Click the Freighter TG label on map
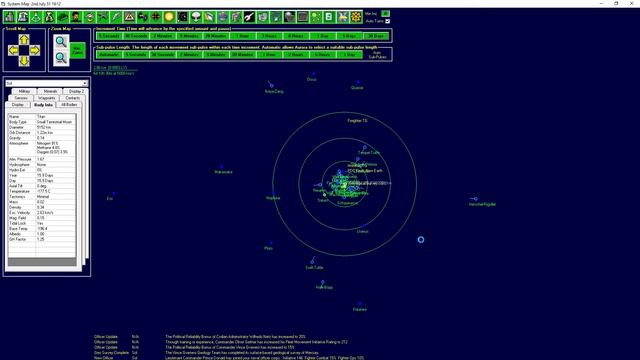This screenshot has height=360, width=640. coord(358,121)
